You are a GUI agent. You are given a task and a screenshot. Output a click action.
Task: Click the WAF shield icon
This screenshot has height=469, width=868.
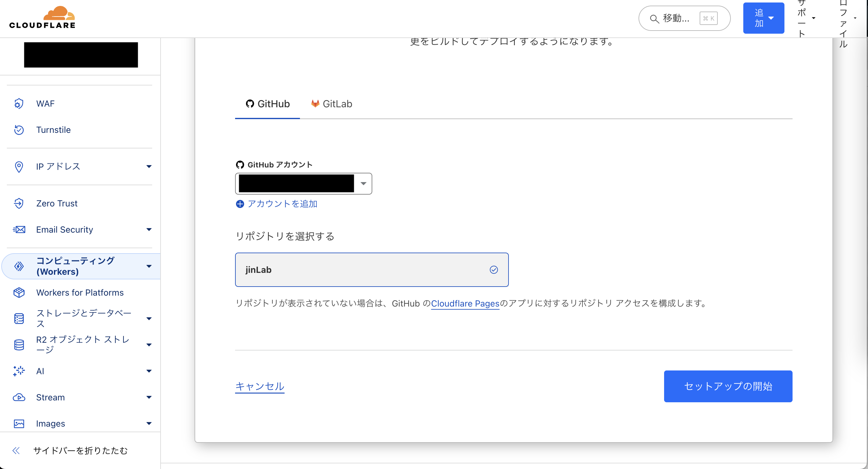(x=19, y=104)
